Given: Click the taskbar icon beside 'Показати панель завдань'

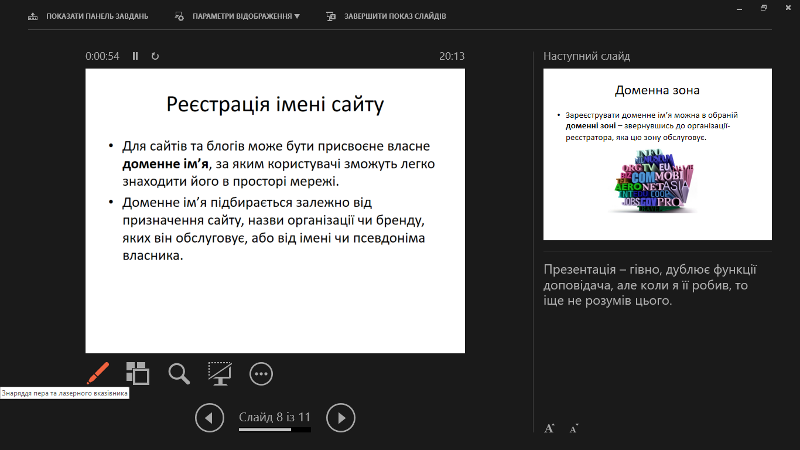Looking at the screenshot, I should click(33, 16).
